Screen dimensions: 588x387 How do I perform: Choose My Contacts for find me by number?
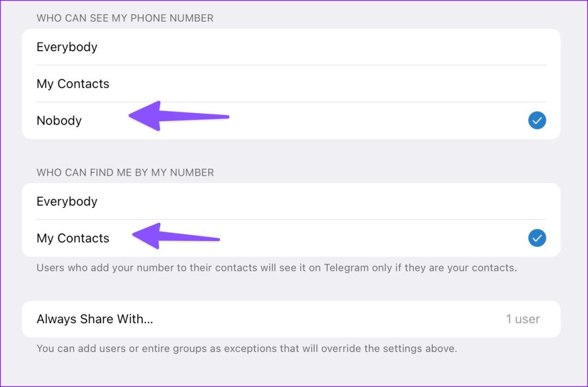coord(291,238)
